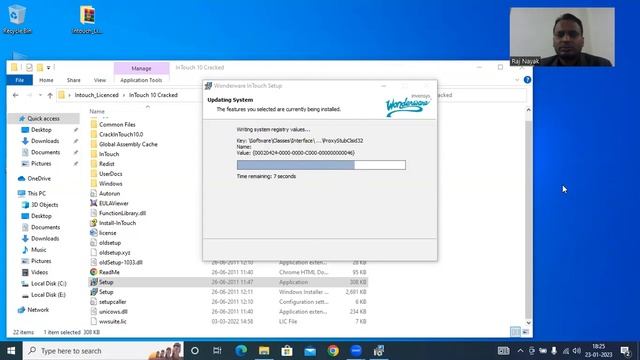Switch to the Share ribbon tab

click(x=73, y=80)
